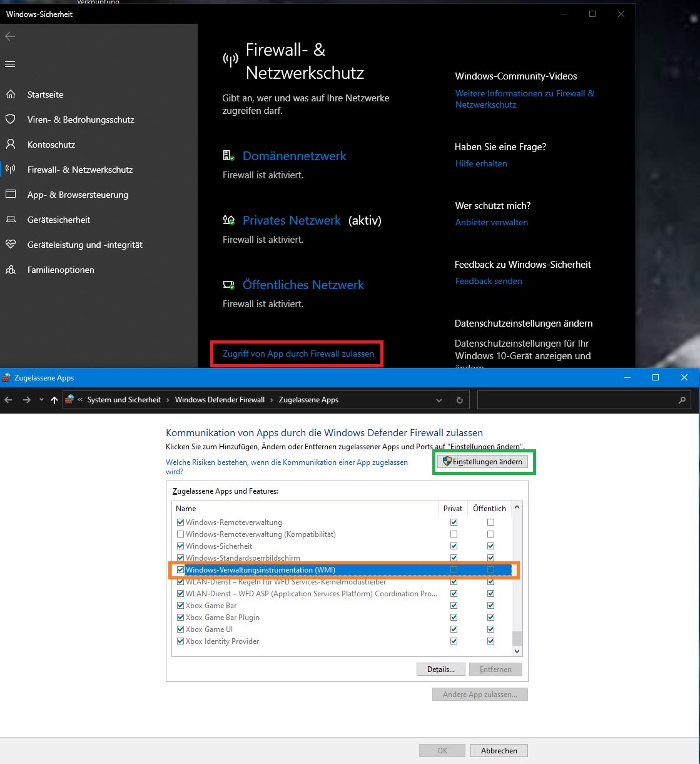700x764 pixels.
Task: Open Welche Risiken bestehen link
Action: click(287, 467)
